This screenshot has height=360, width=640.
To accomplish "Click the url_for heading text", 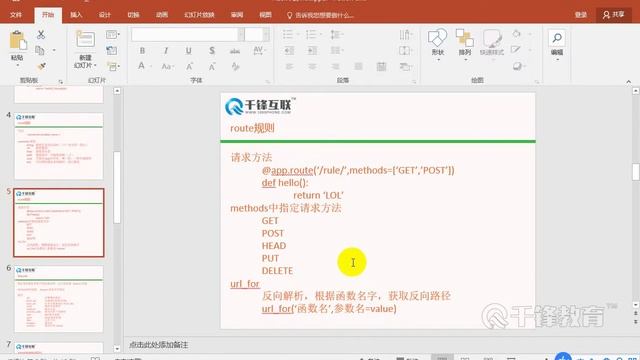I will (244, 284).
